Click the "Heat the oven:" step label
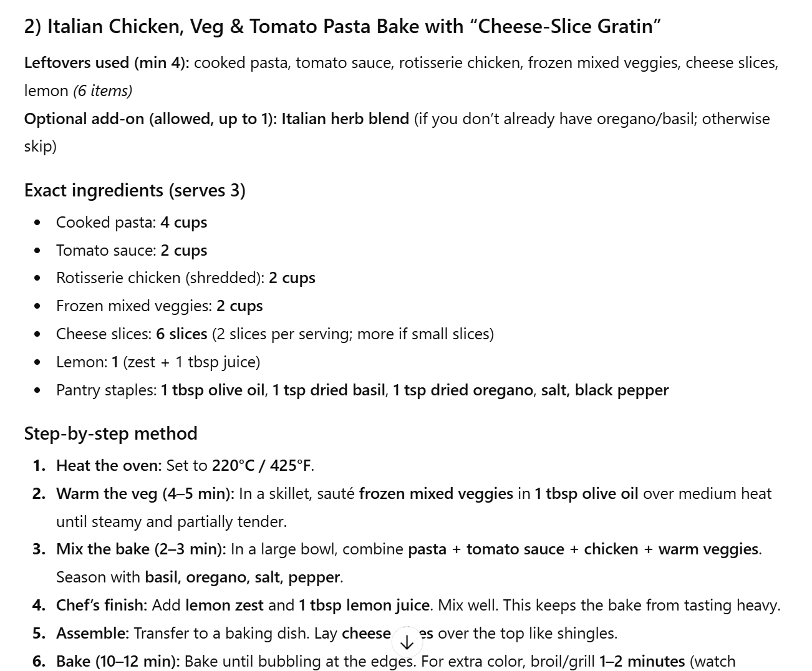The height and width of the screenshot is (671, 812). click(109, 466)
